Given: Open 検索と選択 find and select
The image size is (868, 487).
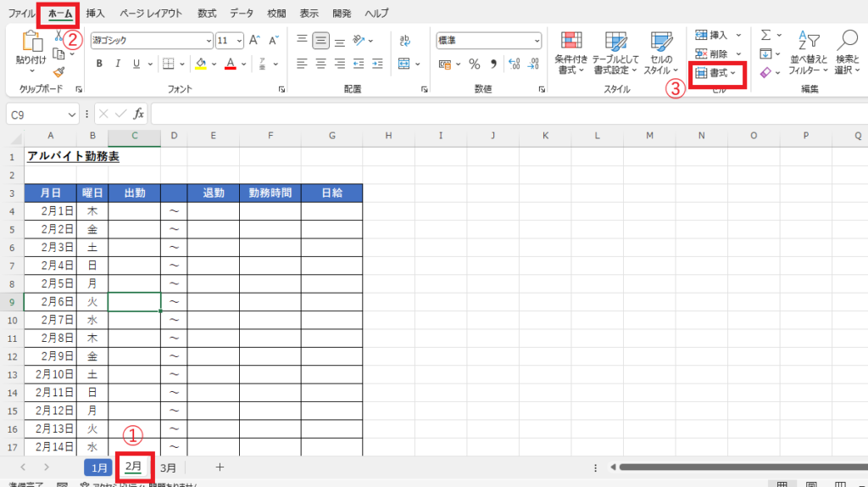Looking at the screenshot, I should 847,53.
